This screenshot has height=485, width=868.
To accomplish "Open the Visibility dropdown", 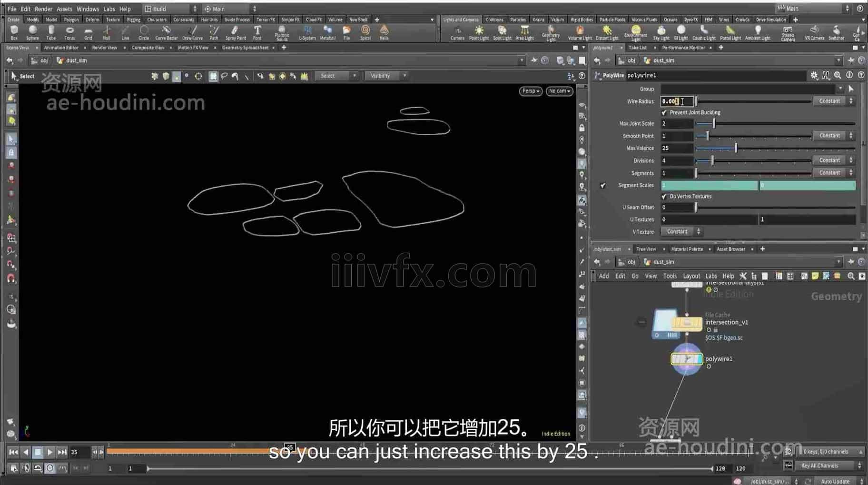I will [385, 76].
